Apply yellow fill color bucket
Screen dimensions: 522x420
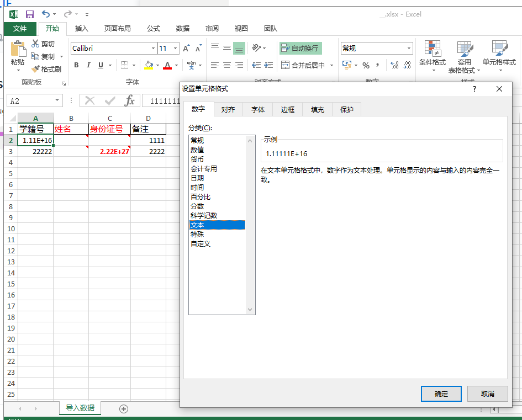point(149,65)
